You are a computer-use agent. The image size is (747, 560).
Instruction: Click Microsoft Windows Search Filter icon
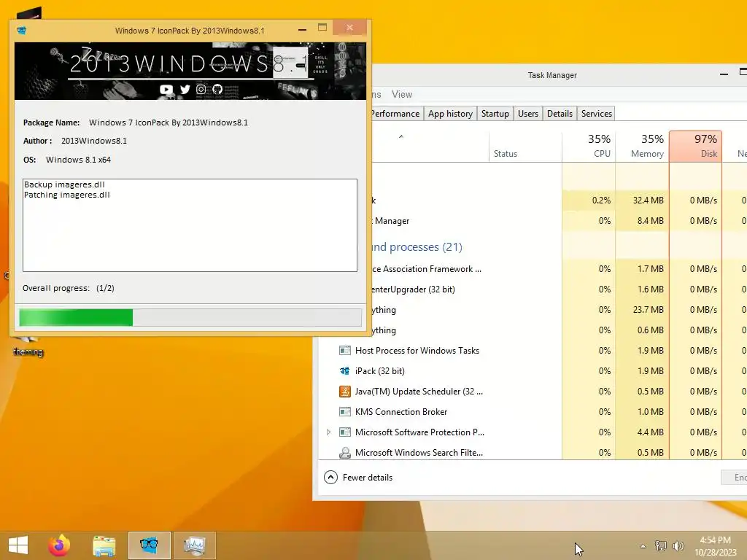[x=344, y=453]
